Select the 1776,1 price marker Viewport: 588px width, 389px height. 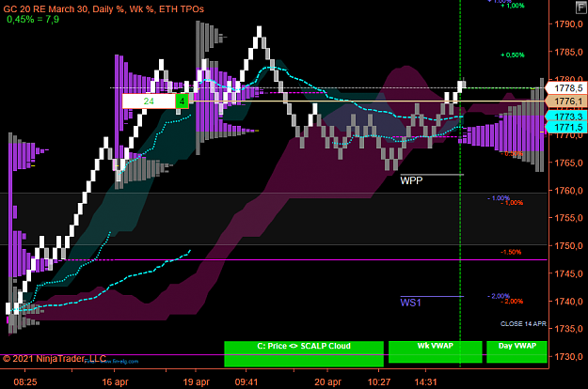(x=565, y=101)
